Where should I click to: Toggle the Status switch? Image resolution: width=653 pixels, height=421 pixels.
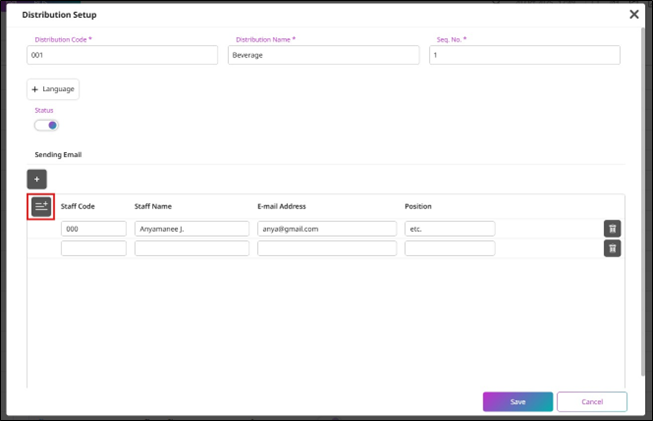tap(46, 125)
